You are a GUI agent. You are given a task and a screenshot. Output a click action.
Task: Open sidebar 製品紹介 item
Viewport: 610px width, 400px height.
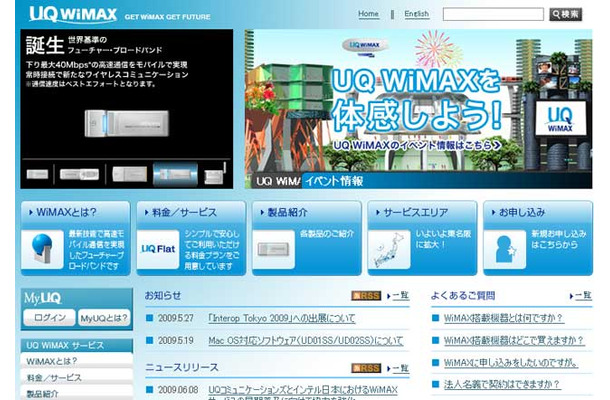point(77,393)
